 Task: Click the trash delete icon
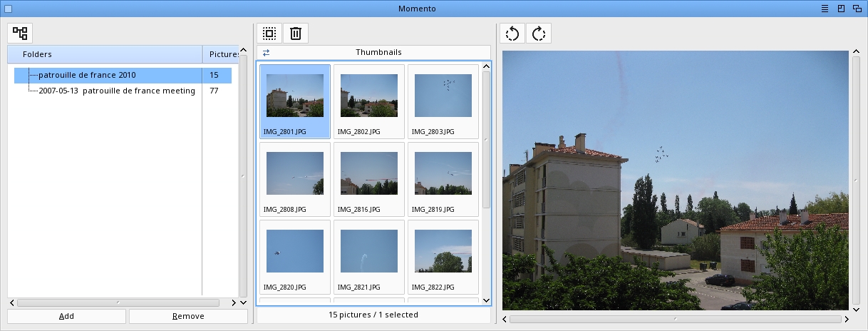tap(296, 34)
